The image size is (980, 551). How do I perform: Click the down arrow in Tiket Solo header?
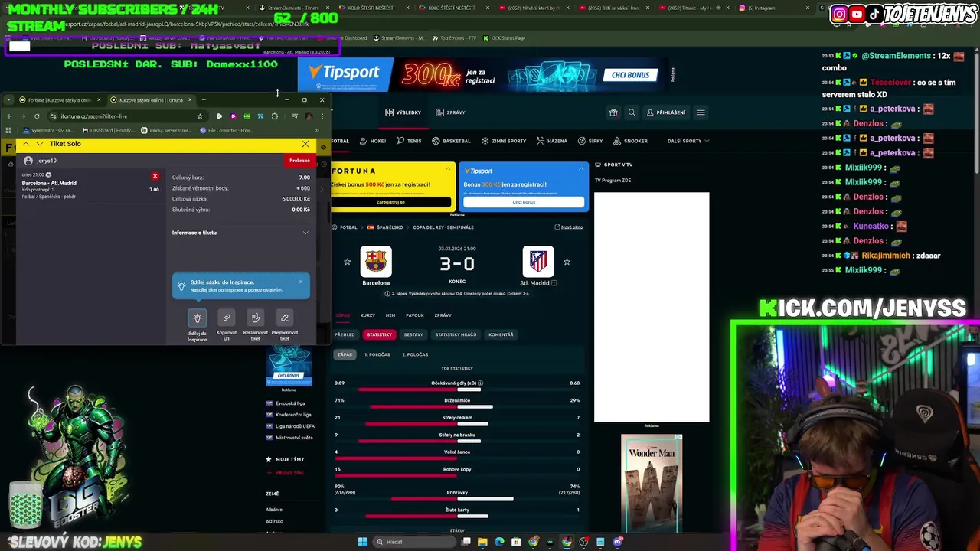coord(40,144)
